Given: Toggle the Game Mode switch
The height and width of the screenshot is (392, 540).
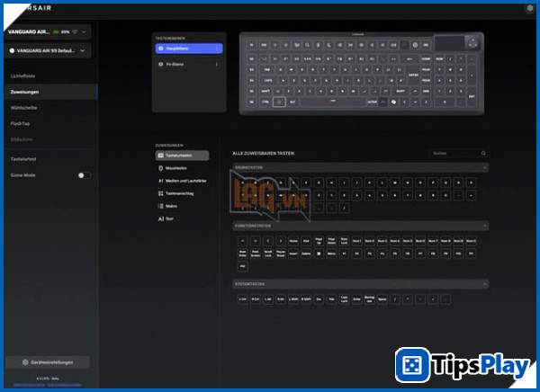Looking at the screenshot, I should pyautogui.click(x=84, y=175).
